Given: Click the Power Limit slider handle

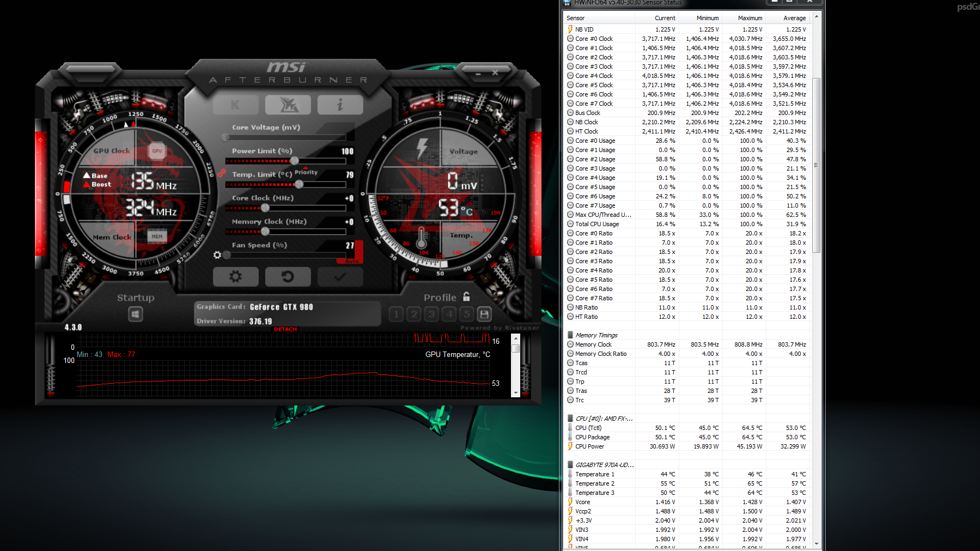Looking at the screenshot, I should (x=294, y=161).
